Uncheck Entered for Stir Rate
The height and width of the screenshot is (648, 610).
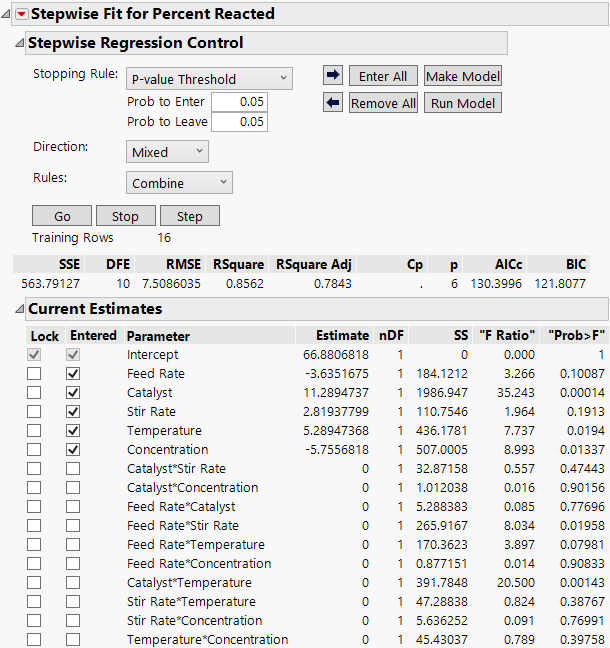(73, 412)
